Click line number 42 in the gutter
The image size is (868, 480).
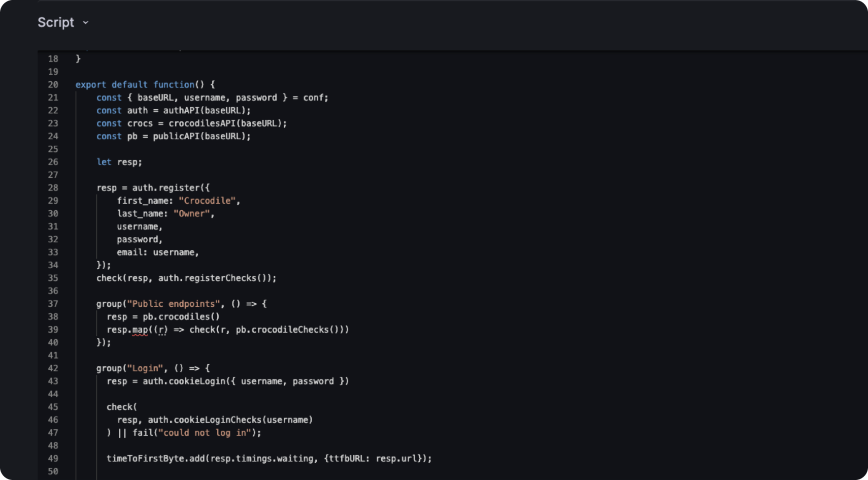(x=53, y=368)
